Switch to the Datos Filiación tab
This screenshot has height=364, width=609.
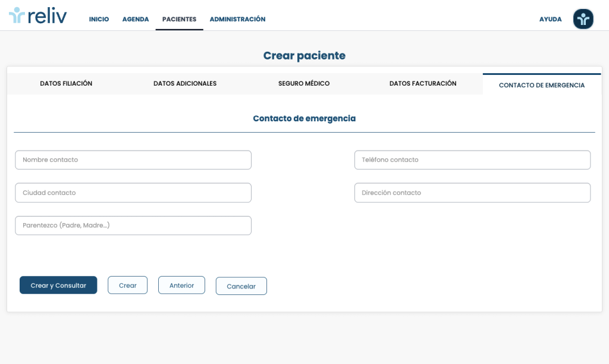[66, 84]
